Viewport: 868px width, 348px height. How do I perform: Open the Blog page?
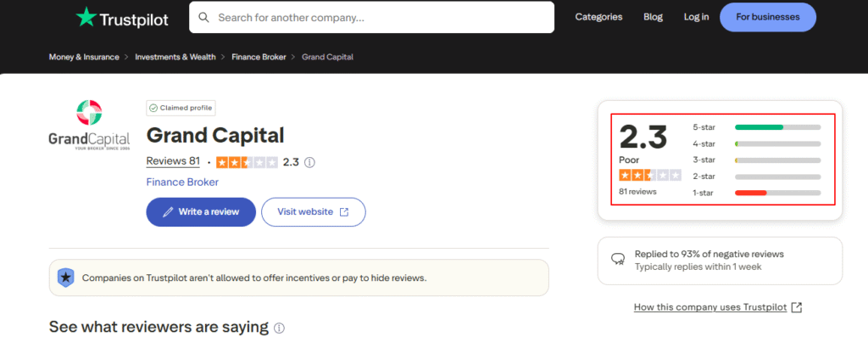[x=653, y=17]
